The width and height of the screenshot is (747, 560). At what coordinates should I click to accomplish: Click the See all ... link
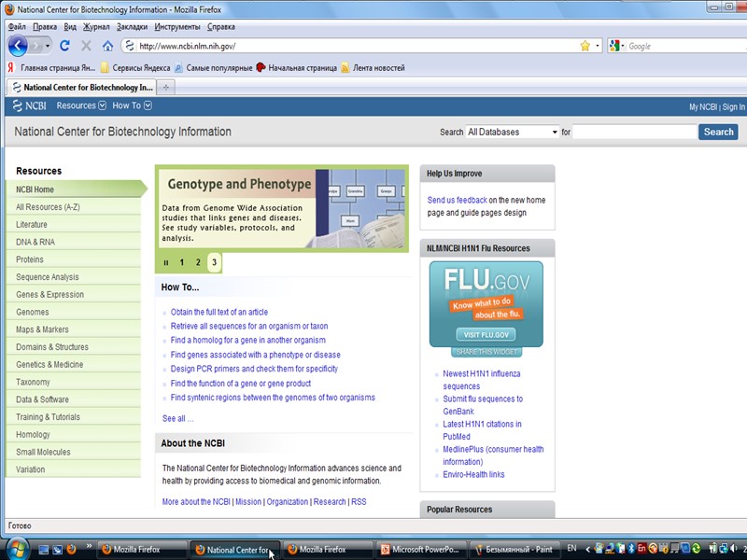177,418
